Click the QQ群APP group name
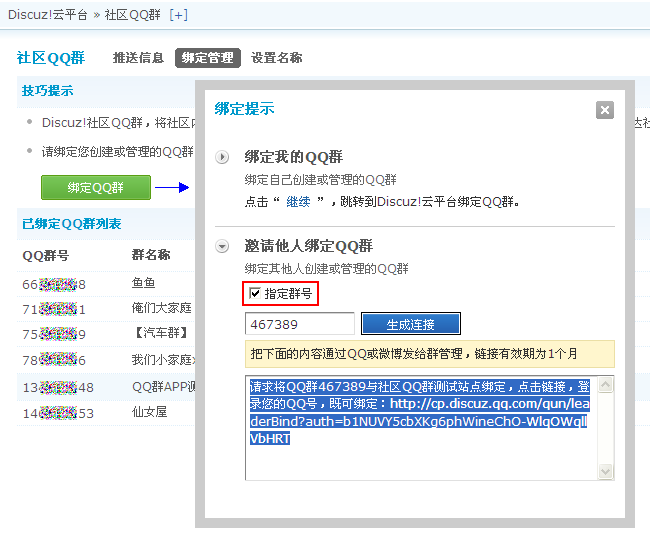 point(163,387)
